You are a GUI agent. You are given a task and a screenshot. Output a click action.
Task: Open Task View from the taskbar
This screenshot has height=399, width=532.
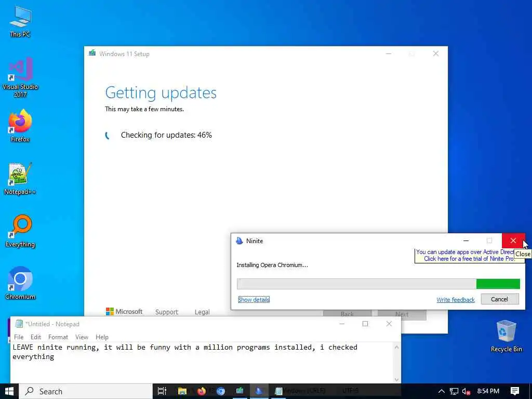coord(162,391)
